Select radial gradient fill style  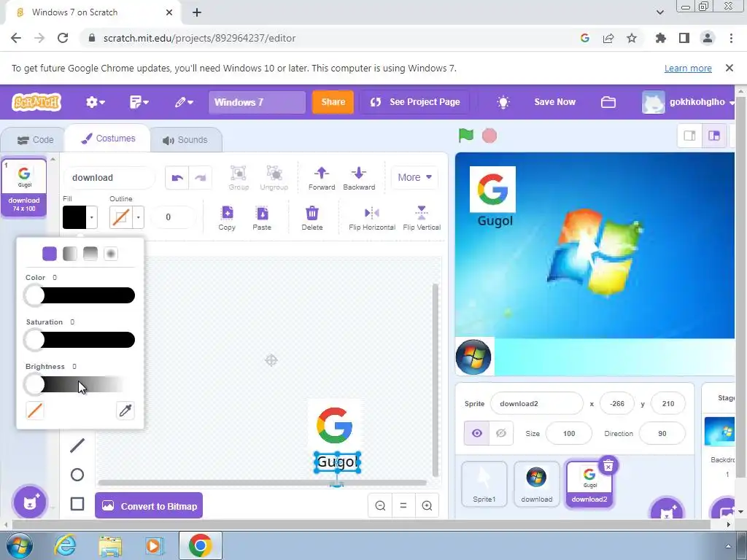click(x=111, y=254)
